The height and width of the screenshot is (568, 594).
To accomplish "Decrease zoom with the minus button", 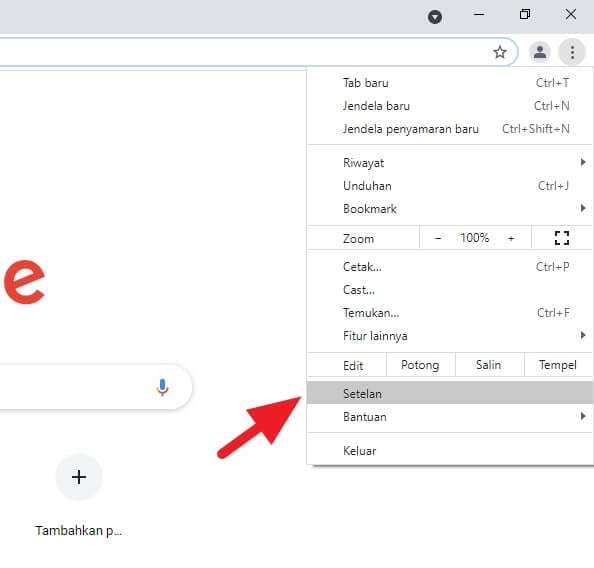I will (438, 238).
